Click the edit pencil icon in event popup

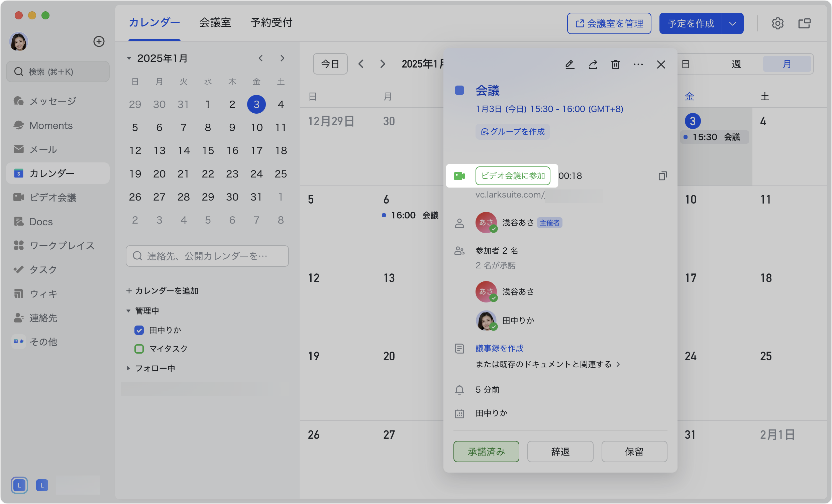[569, 64]
